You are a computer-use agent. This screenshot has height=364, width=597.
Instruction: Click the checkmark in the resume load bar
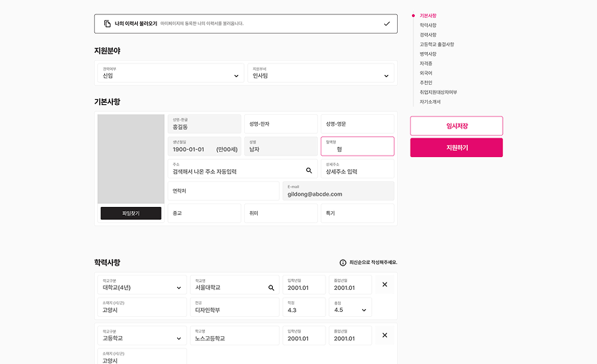pos(387,24)
